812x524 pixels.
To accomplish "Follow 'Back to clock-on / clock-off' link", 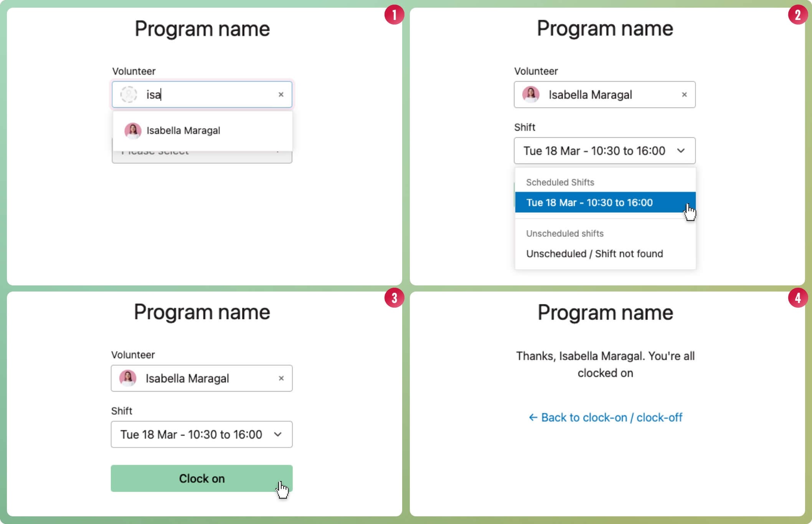I will coord(611,418).
